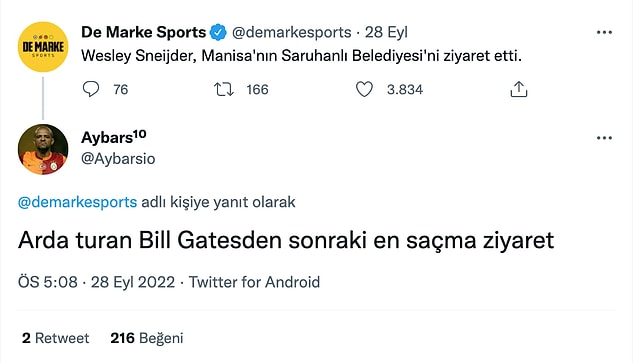Click the 3.834 likes count
Viewport: 635px width, 363px height.
[x=405, y=90]
